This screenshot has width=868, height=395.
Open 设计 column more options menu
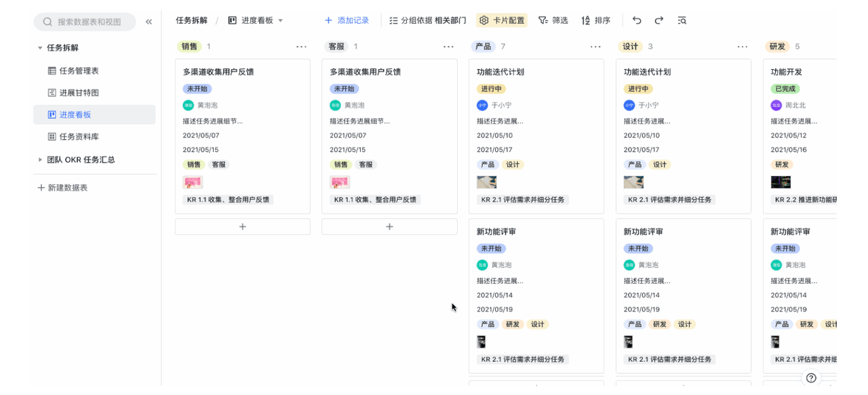(x=743, y=47)
